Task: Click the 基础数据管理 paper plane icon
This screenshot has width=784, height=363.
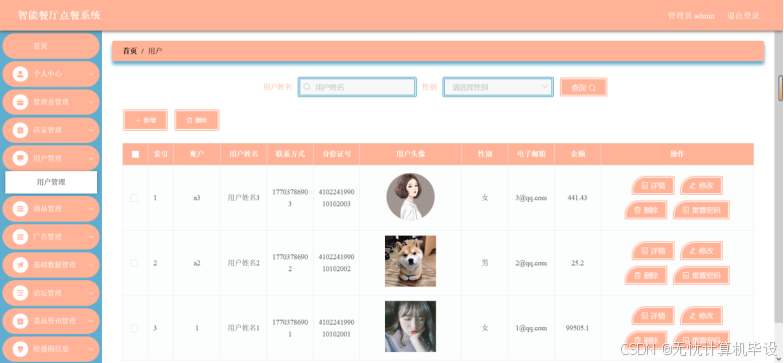Action: point(20,264)
